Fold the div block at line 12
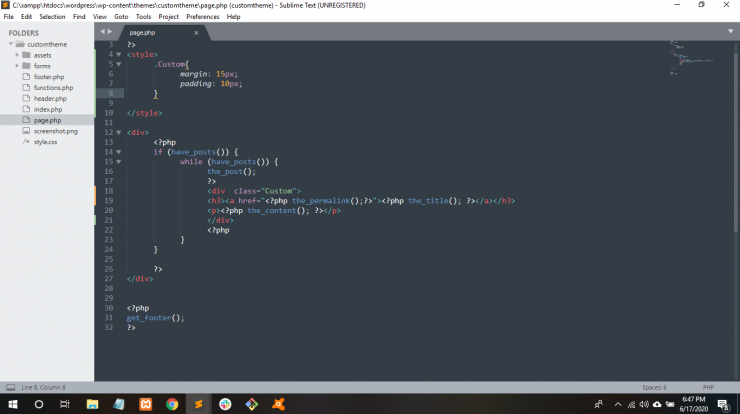This screenshot has width=740, height=414. [119, 133]
